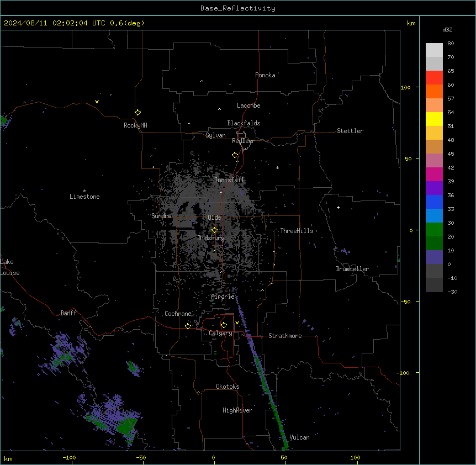
Task: Select the bright green swatch above 20 dBZ
Action: [x=434, y=230]
